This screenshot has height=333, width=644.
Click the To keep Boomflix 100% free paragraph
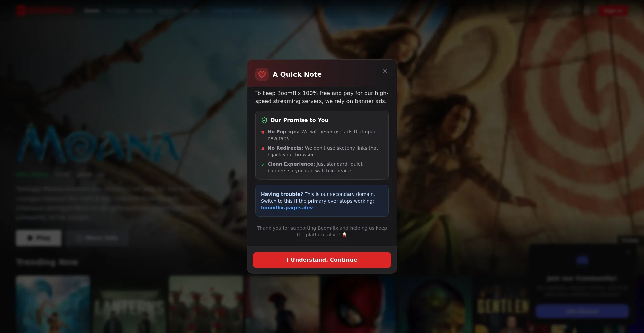pyautogui.click(x=322, y=97)
